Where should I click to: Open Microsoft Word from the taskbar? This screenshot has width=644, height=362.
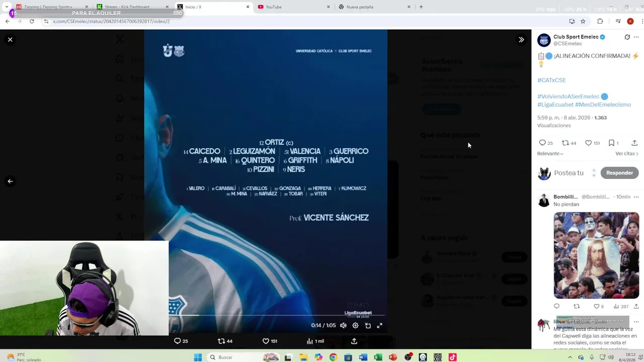[x=363, y=357]
